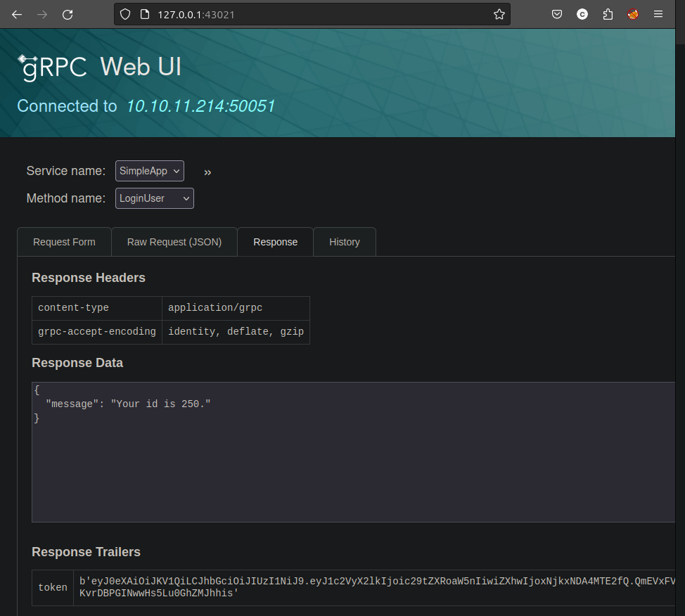This screenshot has width=685, height=616.
Task: Open the Method name LoginUser dropdown
Action: click(155, 198)
